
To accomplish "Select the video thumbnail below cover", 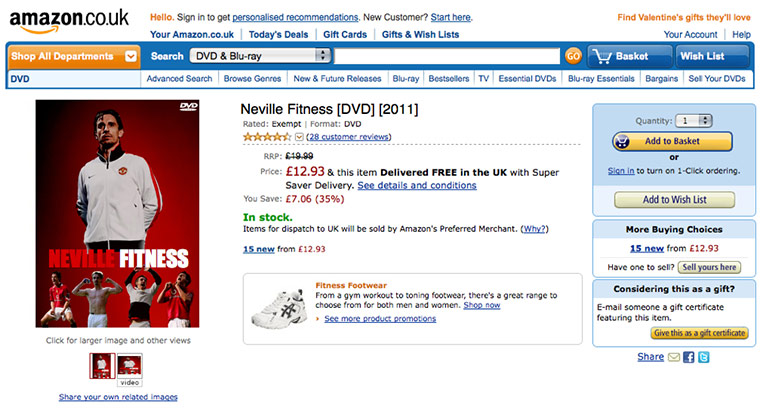I will [129, 367].
